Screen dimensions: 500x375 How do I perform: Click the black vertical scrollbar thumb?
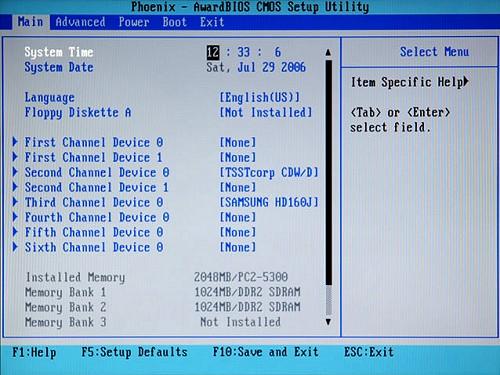pyautogui.click(x=329, y=172)
